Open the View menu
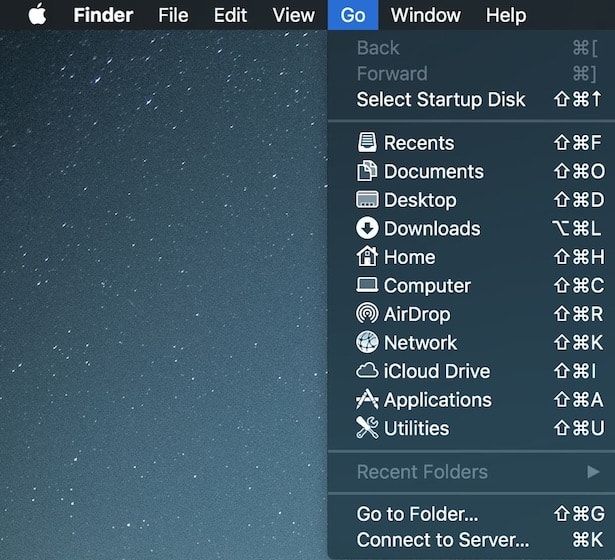The image size is (615, 560). [293, 15]
